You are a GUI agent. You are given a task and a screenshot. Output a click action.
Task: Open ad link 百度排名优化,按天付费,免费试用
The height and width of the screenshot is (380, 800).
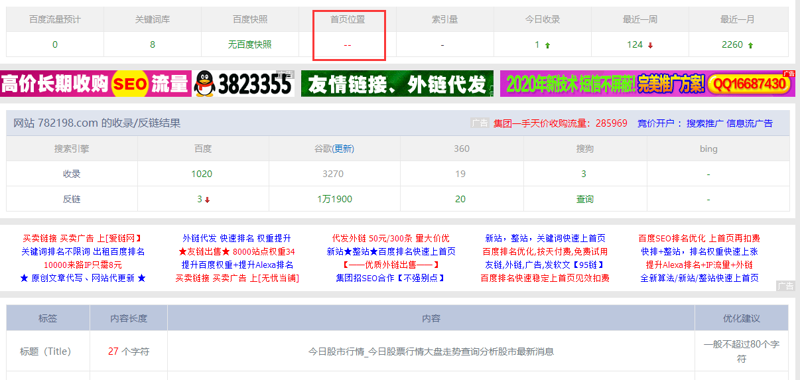coord(545,251)
